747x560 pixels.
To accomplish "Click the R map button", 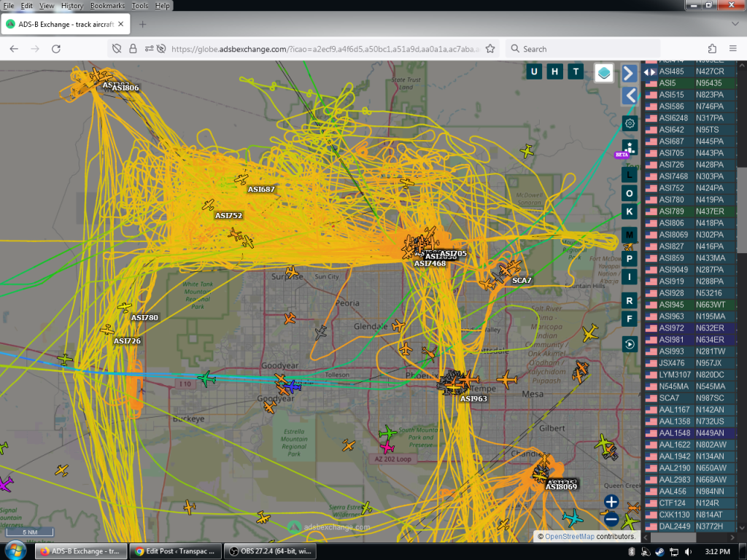I will pyautogui.click(x=630, y=301).
